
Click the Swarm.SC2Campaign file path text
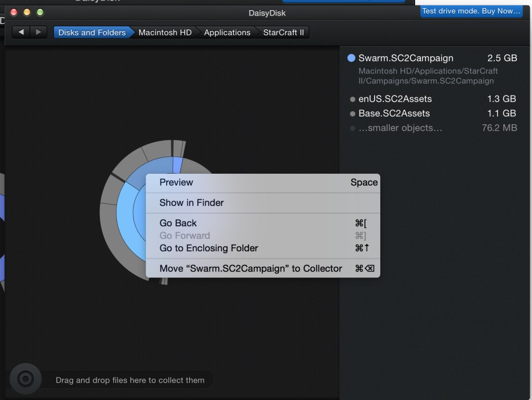pyautogui.click(x=428, y=76)
